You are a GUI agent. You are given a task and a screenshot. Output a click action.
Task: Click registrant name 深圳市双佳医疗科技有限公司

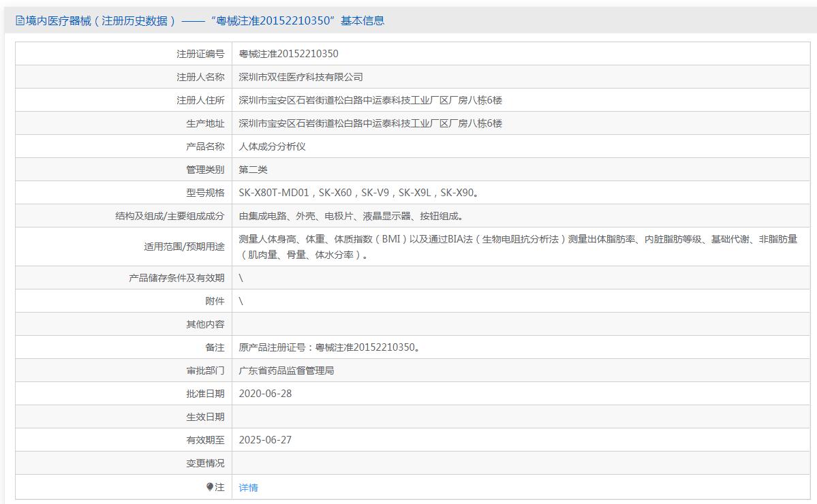300,77
